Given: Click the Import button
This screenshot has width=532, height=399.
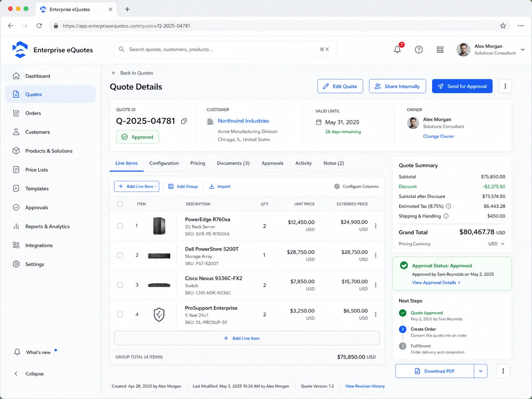Looking at the screenshot, I should pos(220,186).
